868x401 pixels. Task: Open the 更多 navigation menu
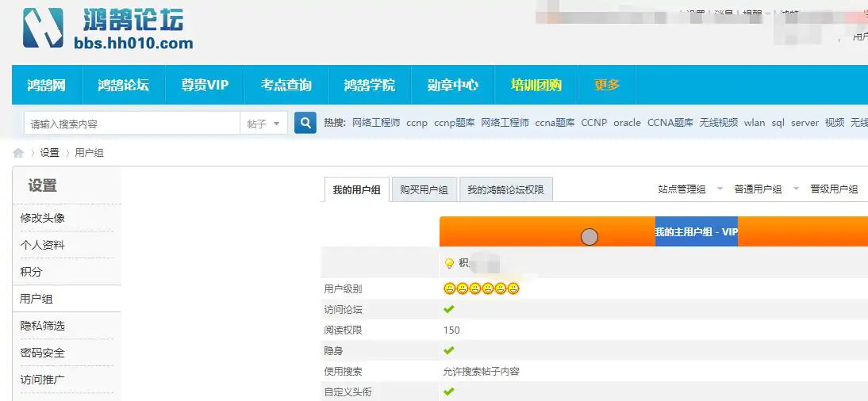607,85
